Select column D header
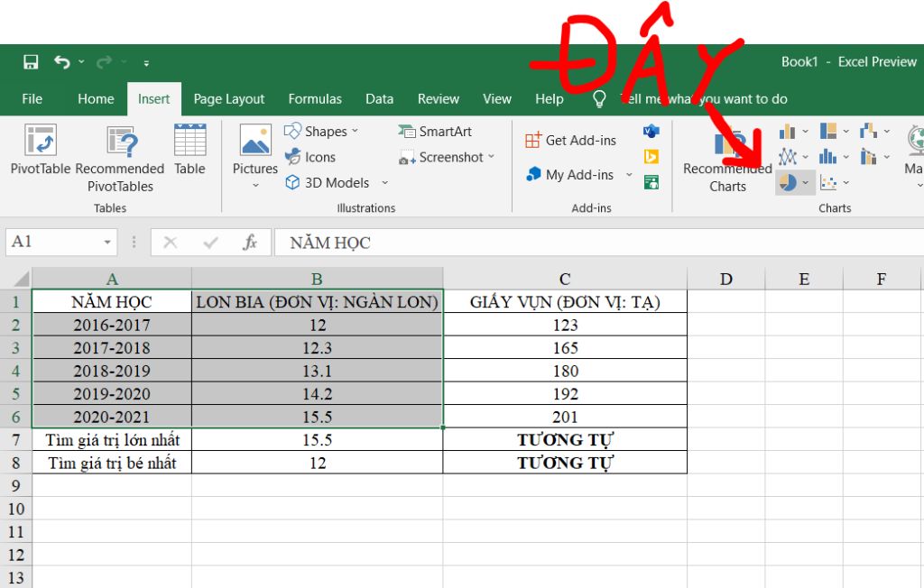 (x=726, y=278)
